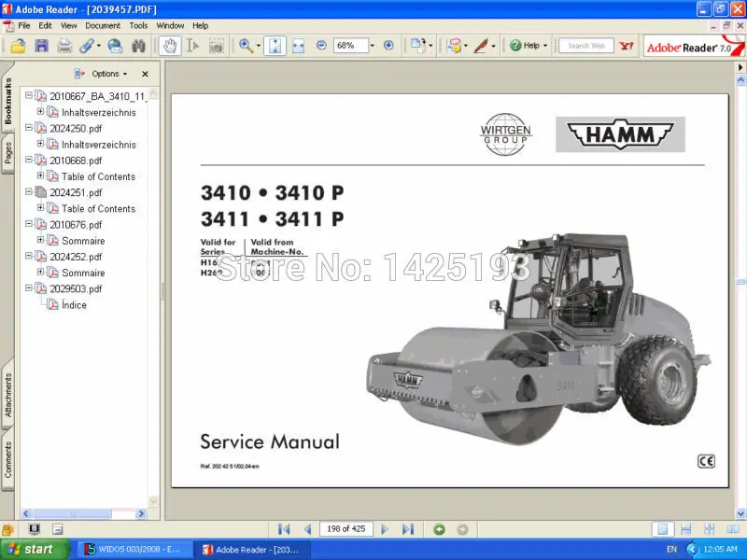Click the Fit Width toolbar button
Viewport: 747px width, 560px height.
(x=298, y=46)
